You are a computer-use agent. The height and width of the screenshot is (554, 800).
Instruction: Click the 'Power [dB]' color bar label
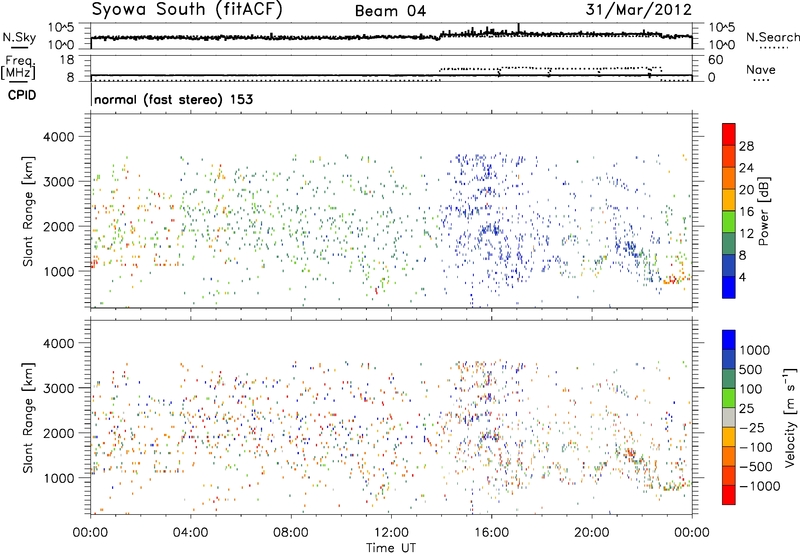tap(763, 211)
